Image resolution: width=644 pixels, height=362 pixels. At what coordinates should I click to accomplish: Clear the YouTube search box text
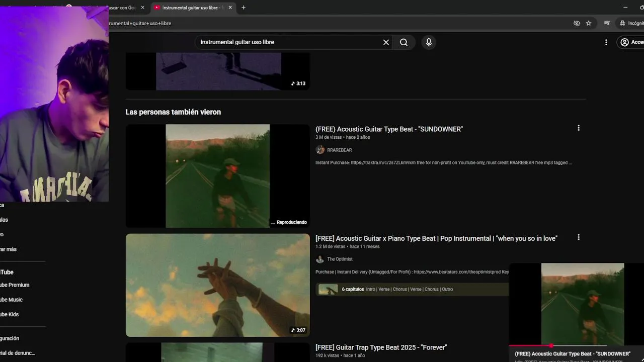(x=386, y=42)
